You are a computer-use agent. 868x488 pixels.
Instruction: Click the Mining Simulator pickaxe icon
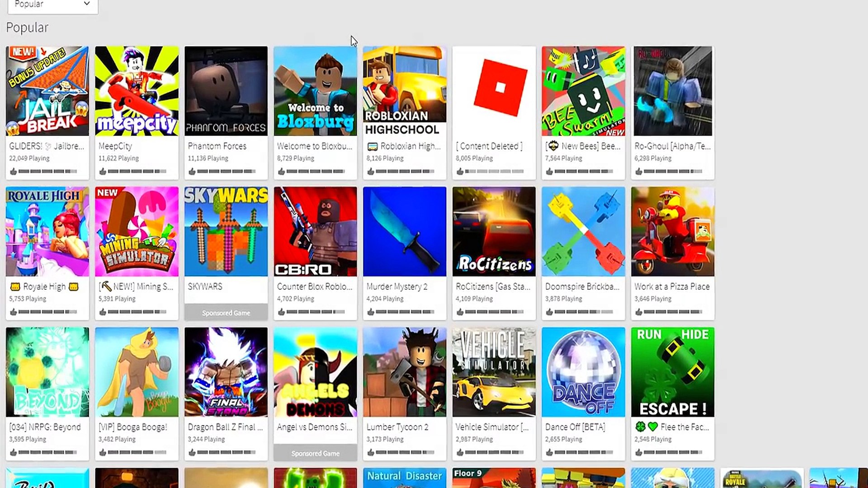(106, 286)
